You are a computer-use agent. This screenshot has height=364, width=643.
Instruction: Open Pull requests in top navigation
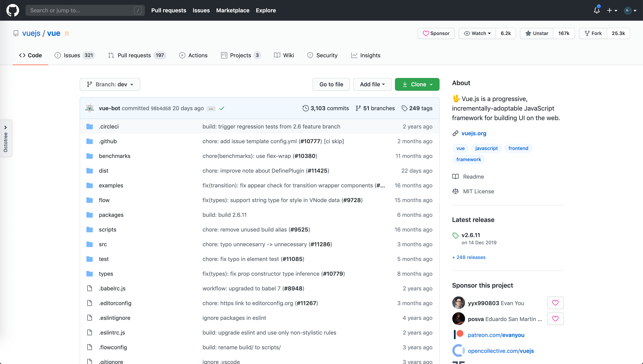click(169, 10)
